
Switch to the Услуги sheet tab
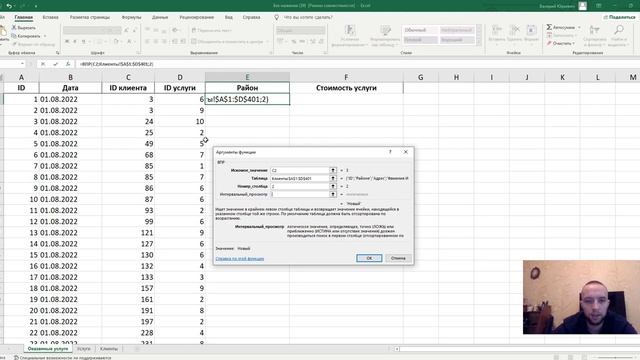coord(84,349)
